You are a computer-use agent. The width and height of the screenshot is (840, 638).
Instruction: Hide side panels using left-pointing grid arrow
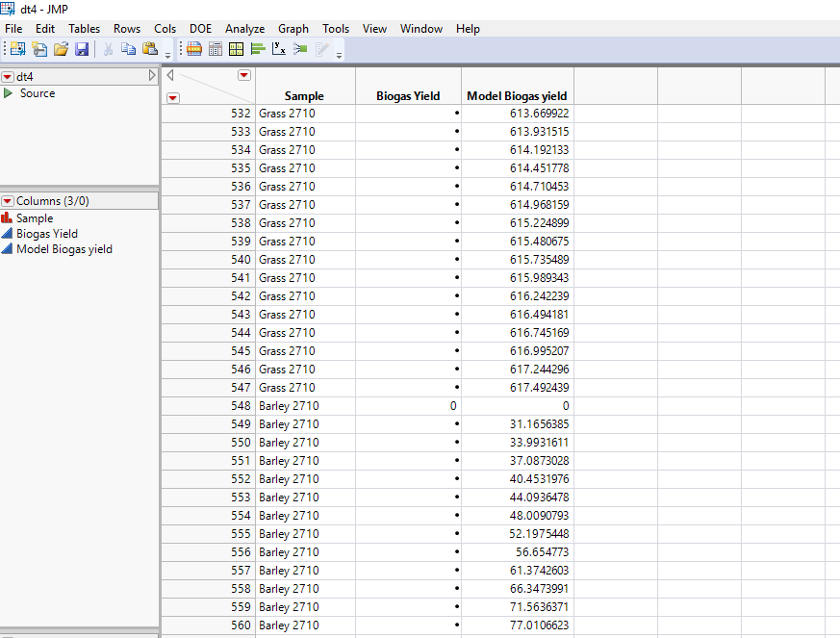coord(169,75)
